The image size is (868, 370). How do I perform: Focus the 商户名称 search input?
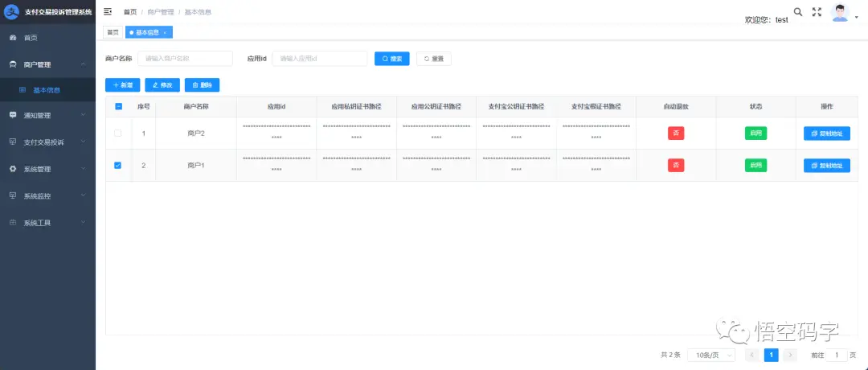point(185,58)
